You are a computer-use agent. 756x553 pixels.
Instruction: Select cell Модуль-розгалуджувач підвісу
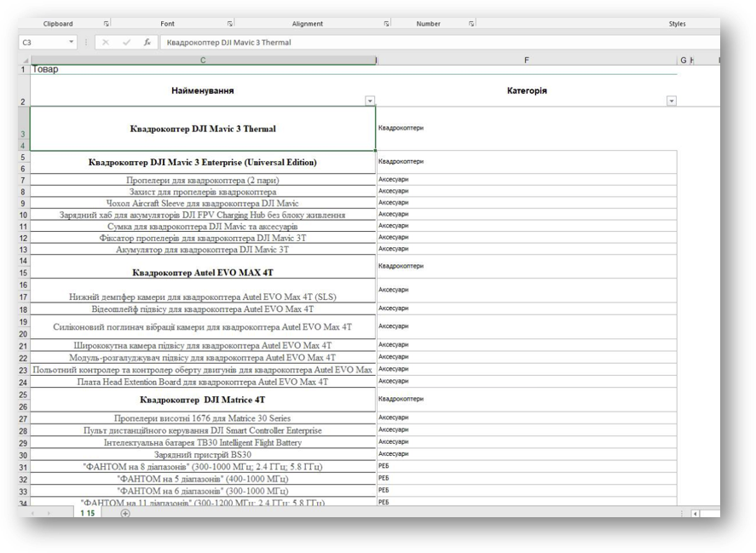(x=203, y=358)
